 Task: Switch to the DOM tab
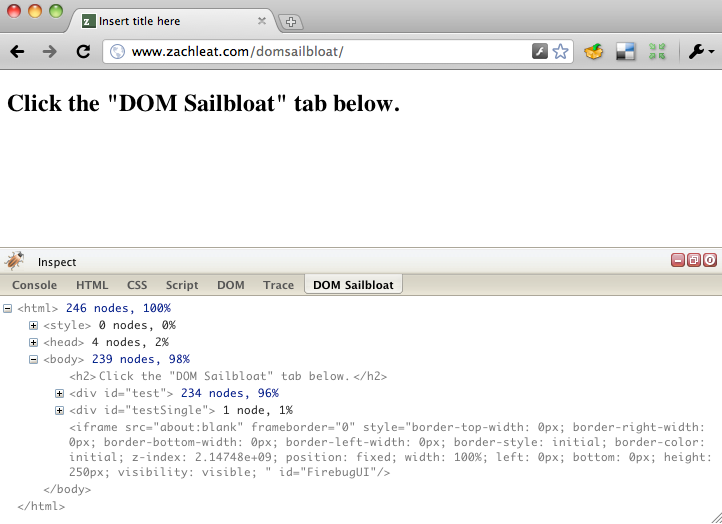coord(231,285)
